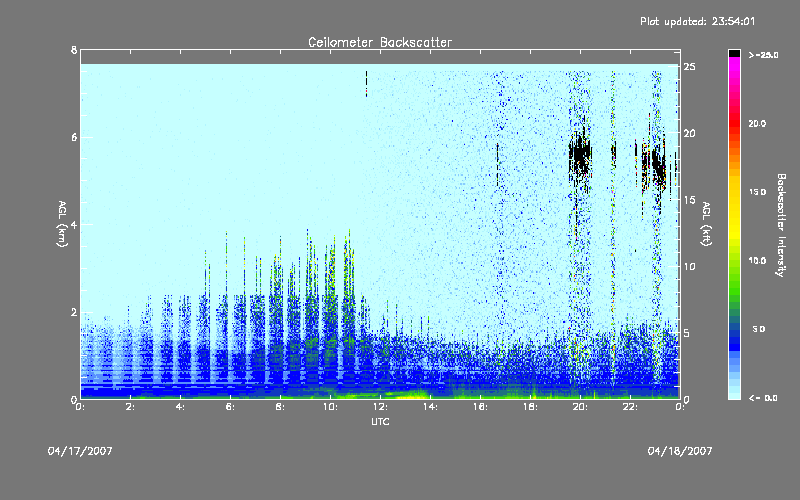Click the 'Plot updated: 23:54:01' timestamp

[697, 21]
